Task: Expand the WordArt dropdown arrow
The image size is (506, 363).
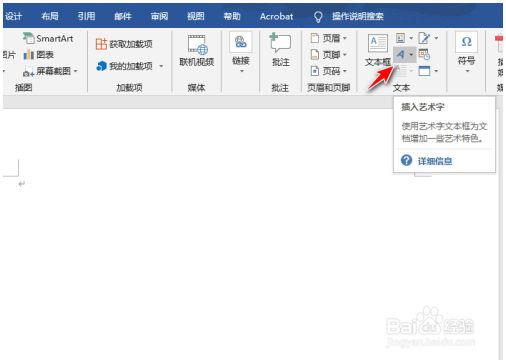Action: (x=411, y=54)
